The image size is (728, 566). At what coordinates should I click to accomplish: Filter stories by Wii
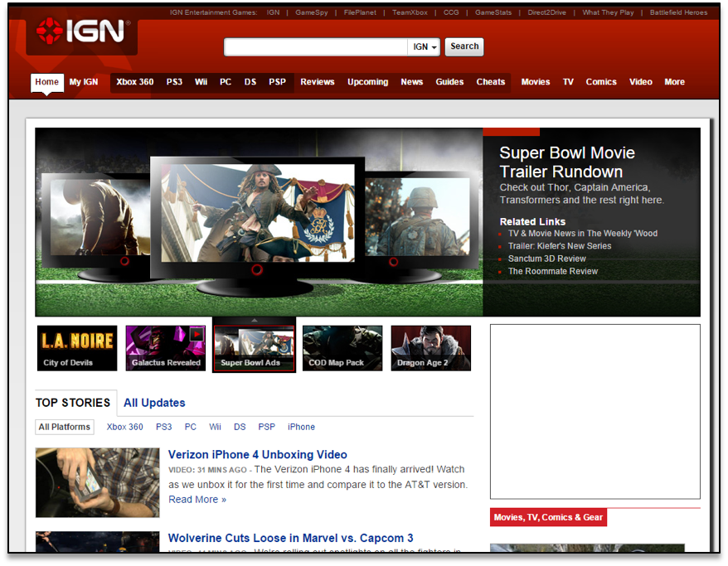[x=215, y=427]
